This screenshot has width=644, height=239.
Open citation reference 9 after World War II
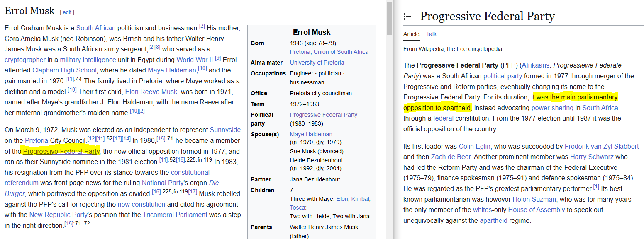(x=218, y=58)
